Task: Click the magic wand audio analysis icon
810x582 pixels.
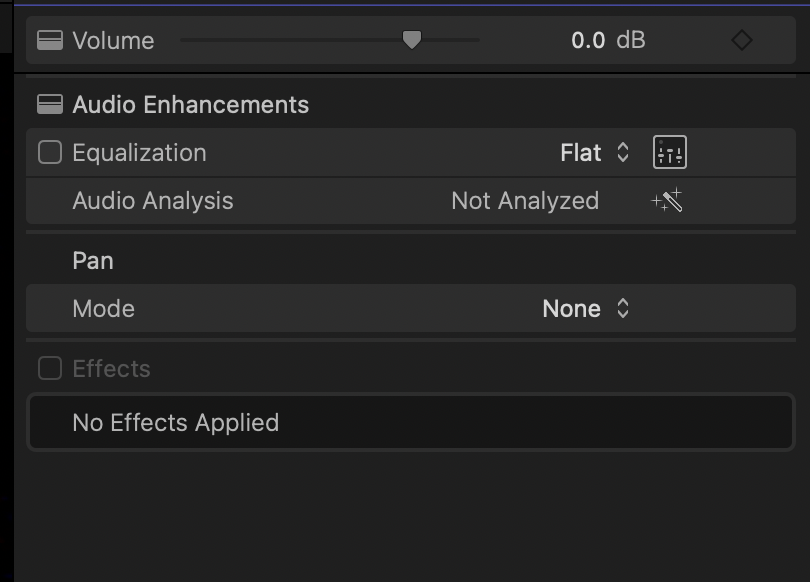Action: coord(667,201)
